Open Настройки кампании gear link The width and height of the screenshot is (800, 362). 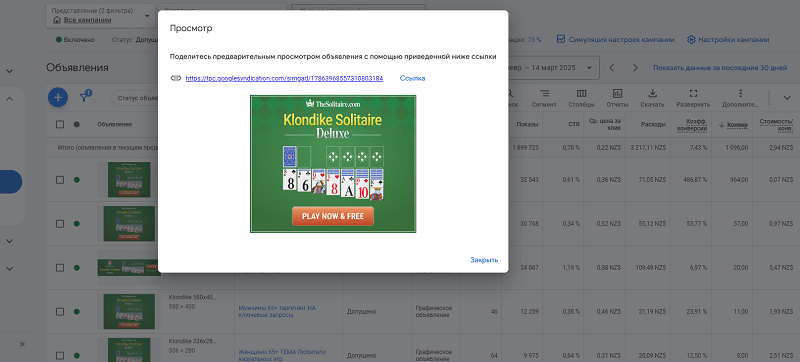point(728,39)
